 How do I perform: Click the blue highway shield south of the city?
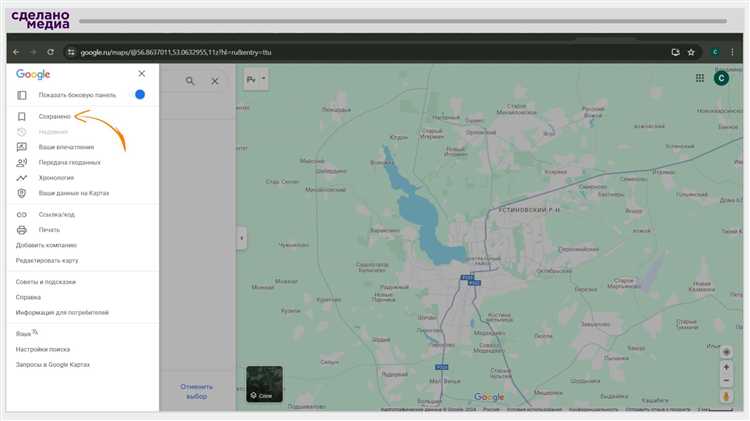point(441,367)
